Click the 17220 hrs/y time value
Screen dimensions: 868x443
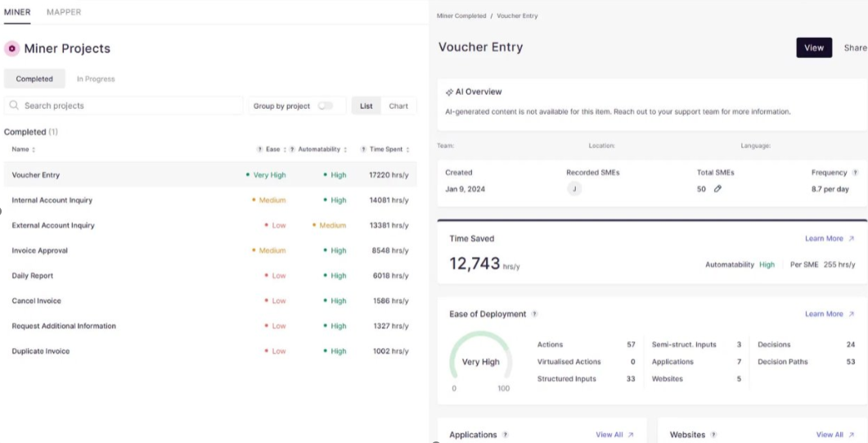(x=389, y=175)
